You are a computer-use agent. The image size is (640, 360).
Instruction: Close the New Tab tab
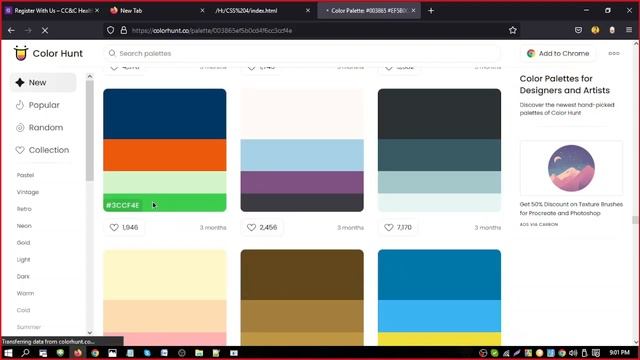(202, 11)
